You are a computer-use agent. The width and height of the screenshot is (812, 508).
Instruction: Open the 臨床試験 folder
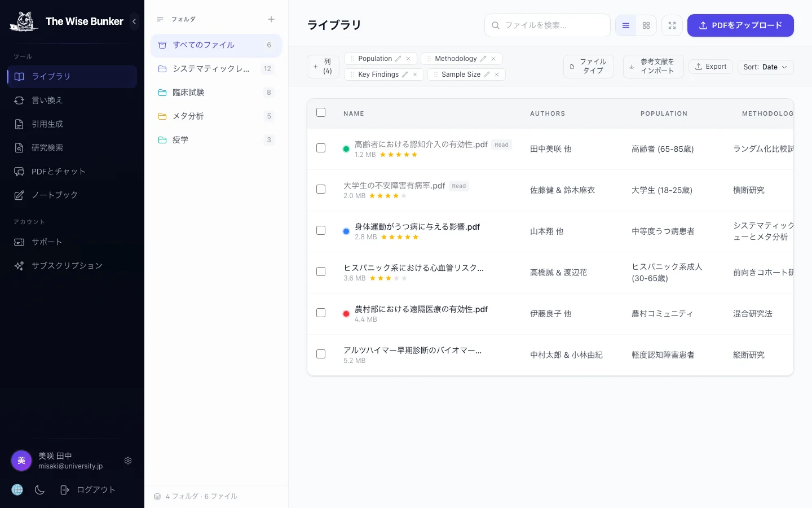coord(188,92)
